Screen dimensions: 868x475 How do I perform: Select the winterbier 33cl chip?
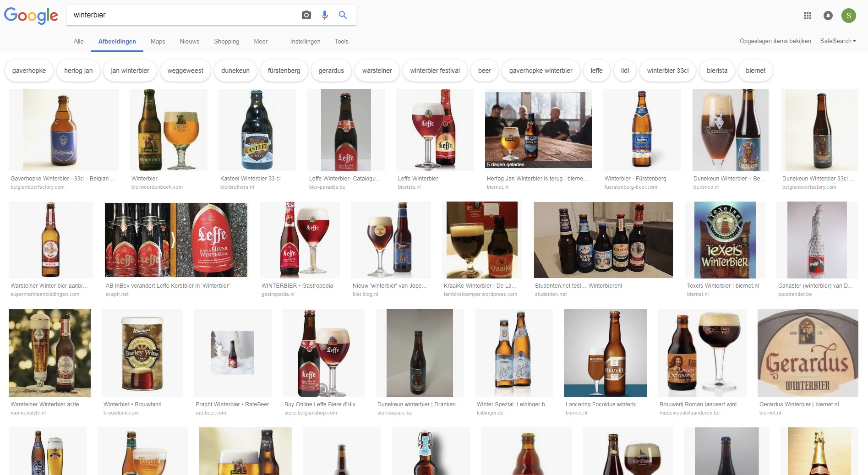[668, 71]
